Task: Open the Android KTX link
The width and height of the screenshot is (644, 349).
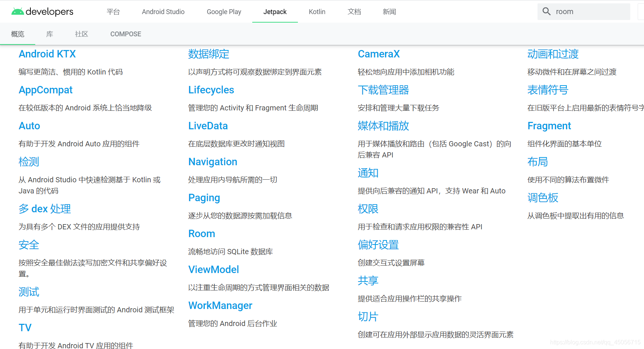Action: (x=47, y=54)
